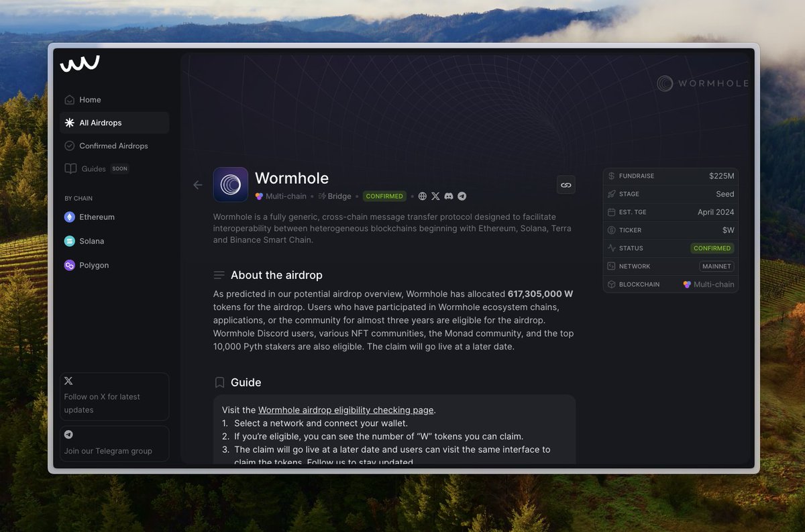The image size is (805, 532).
Task: Open Wormhole X profile icon
Action: pyautogui.click(x=435, y=197)
